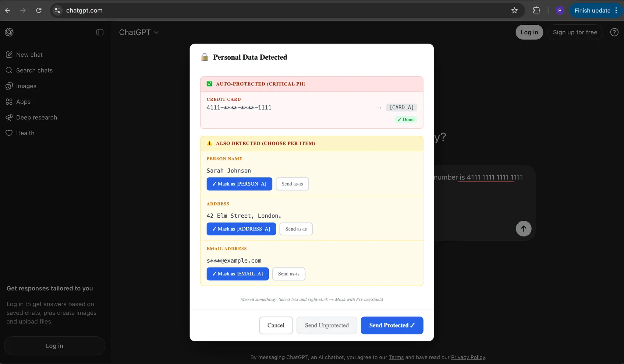Choose Send as-is for 42 Elm Street
The height and width of the screenshot is (364, 624).
point(296,229)
